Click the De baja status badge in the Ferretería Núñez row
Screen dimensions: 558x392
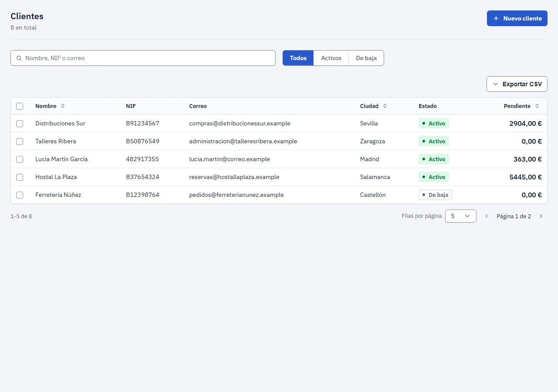435,195
